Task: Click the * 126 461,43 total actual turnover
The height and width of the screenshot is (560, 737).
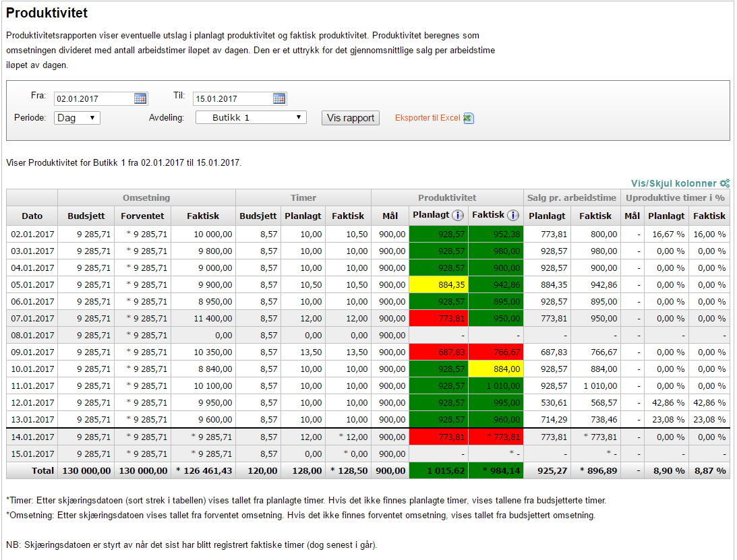Action: pyautogui.click(x=204, y=470)
